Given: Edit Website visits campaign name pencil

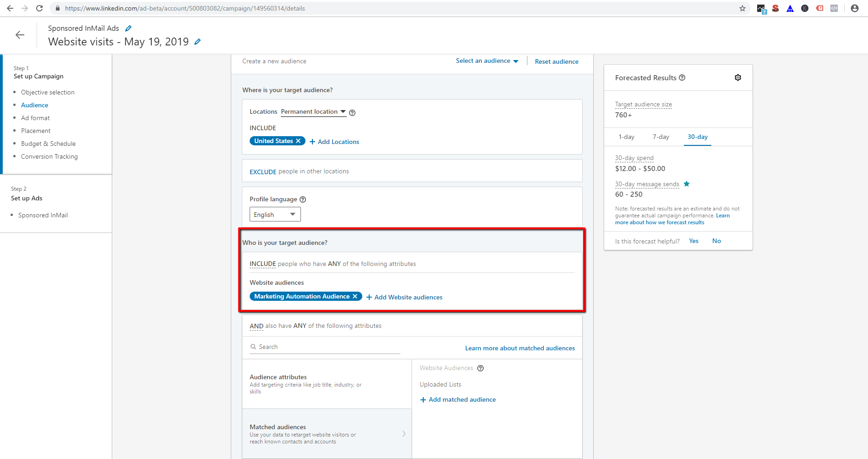Looking at the screenshot, I should tap(197, 42).
